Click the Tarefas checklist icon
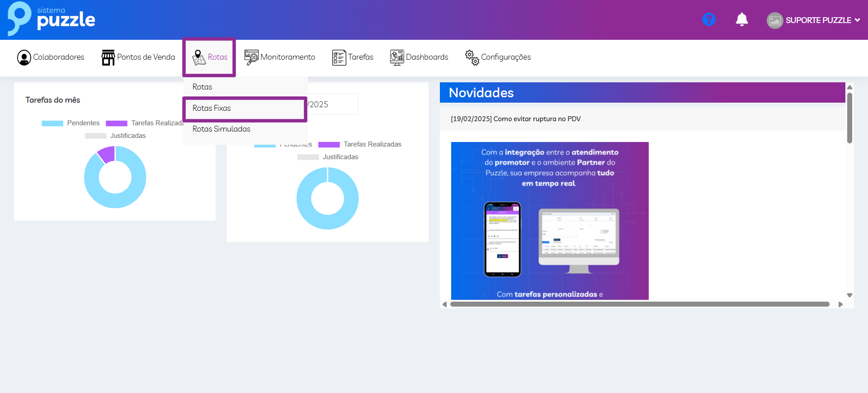Viewport: 868px width, 393px height. pos(339,57)
